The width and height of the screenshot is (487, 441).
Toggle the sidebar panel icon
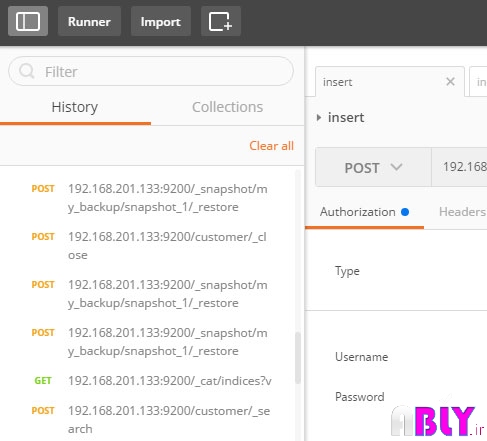(28, 21)
